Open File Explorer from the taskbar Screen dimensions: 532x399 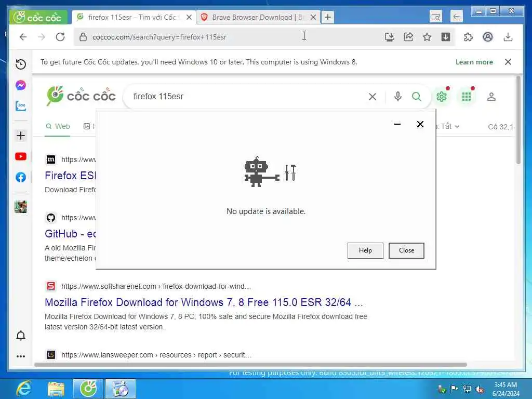56,389
